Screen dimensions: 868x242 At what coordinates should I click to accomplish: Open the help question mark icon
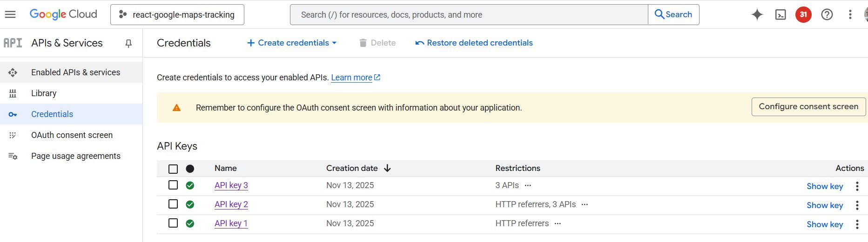tap(827, 15)
